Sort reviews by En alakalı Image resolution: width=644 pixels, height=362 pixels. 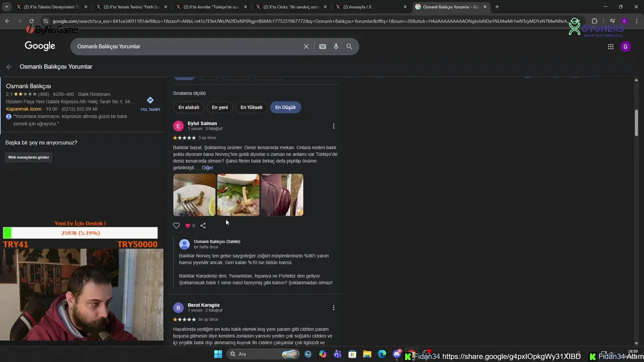(189, 107)
